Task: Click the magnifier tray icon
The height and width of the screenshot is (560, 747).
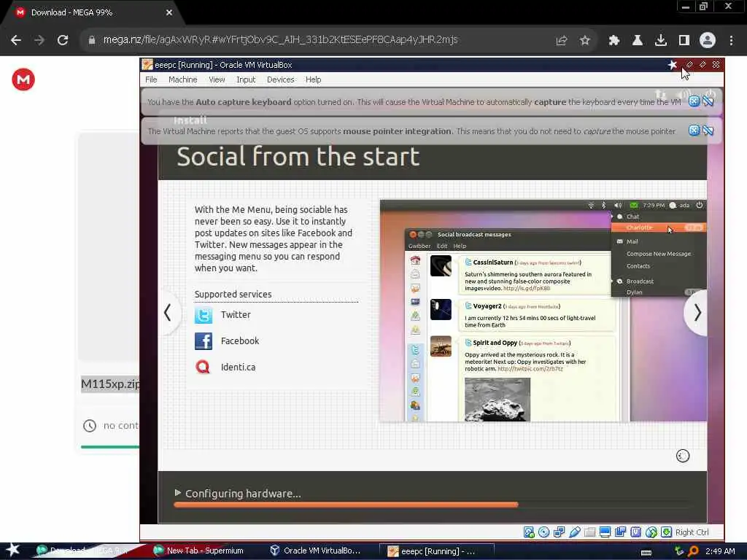Action: click(x=693, y=551)
